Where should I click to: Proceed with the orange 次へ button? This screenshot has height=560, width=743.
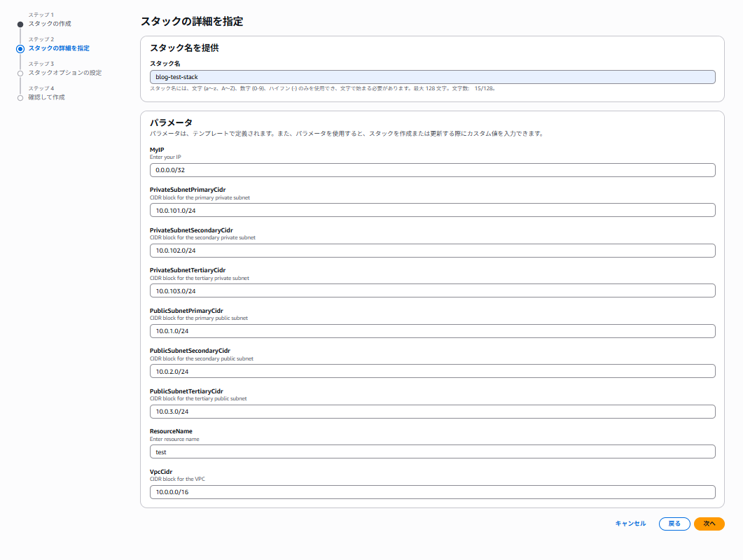pyautogui.click(x=709, y=524)
